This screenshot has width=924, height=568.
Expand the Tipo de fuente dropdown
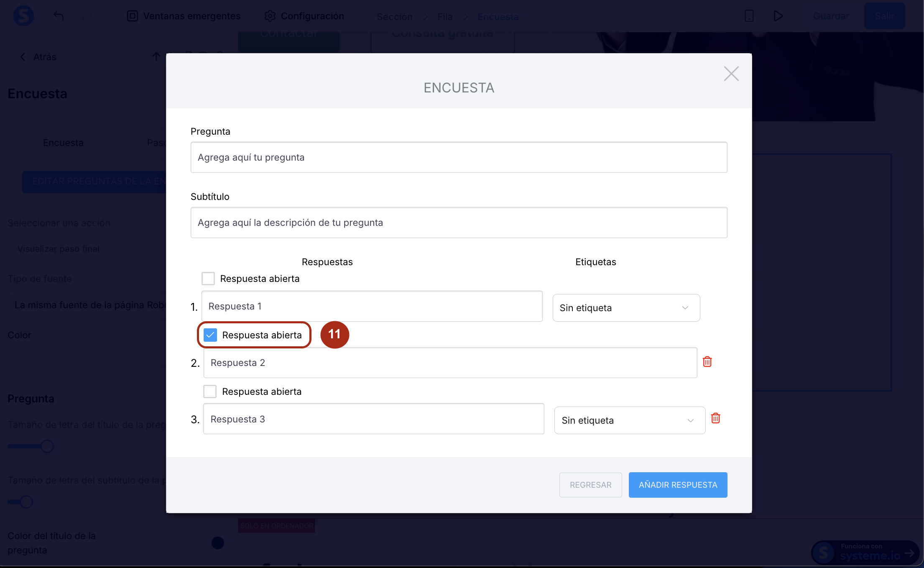[88, 305]
